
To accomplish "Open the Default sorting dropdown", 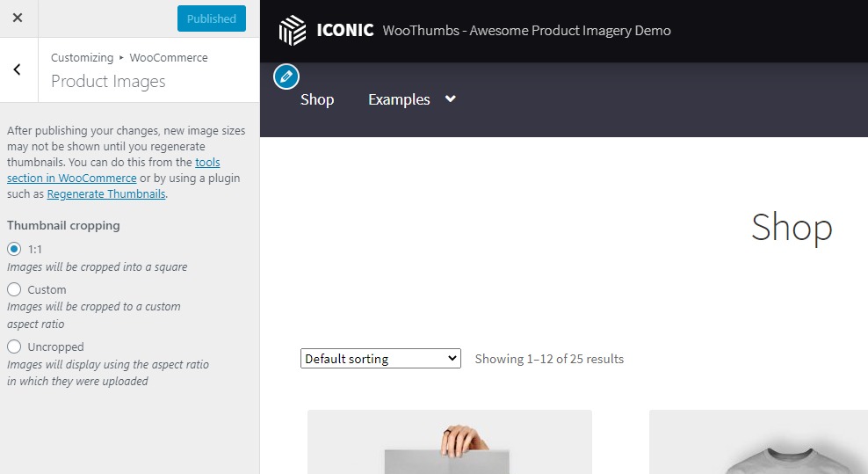I will [381, 359].
